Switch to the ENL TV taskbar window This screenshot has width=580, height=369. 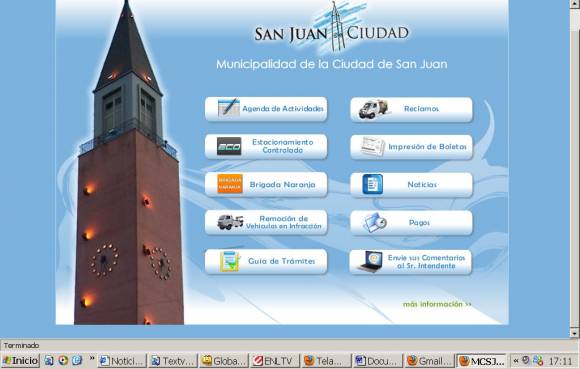point(275,361)
